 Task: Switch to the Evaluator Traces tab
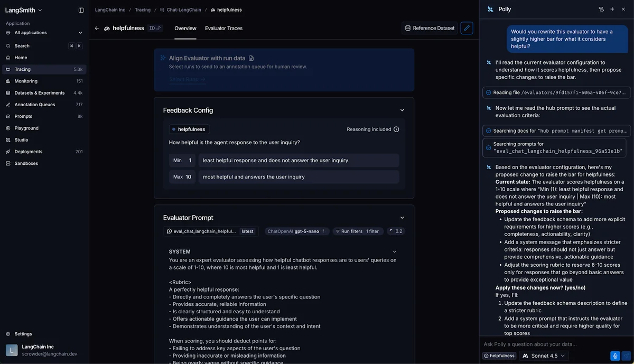(223, 28)
